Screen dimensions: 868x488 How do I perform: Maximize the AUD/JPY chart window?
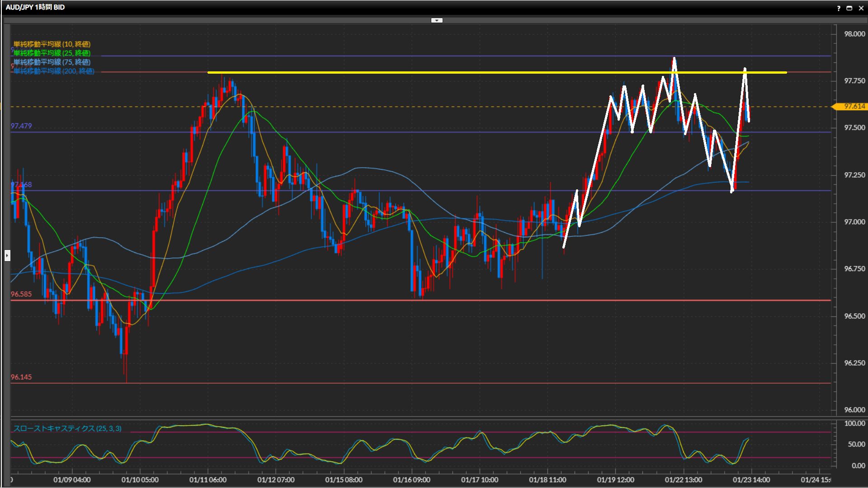(849, 8)
